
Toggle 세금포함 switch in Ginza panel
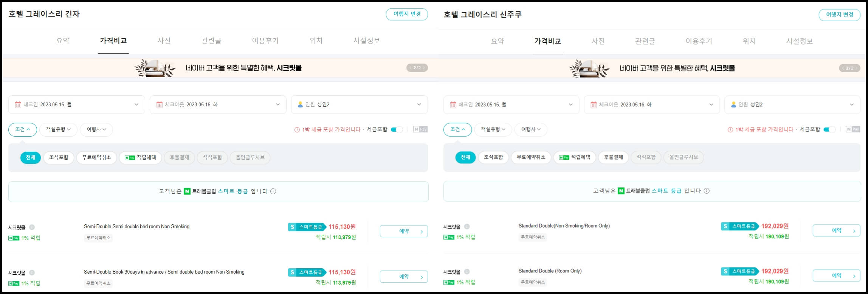pos(397,130)
